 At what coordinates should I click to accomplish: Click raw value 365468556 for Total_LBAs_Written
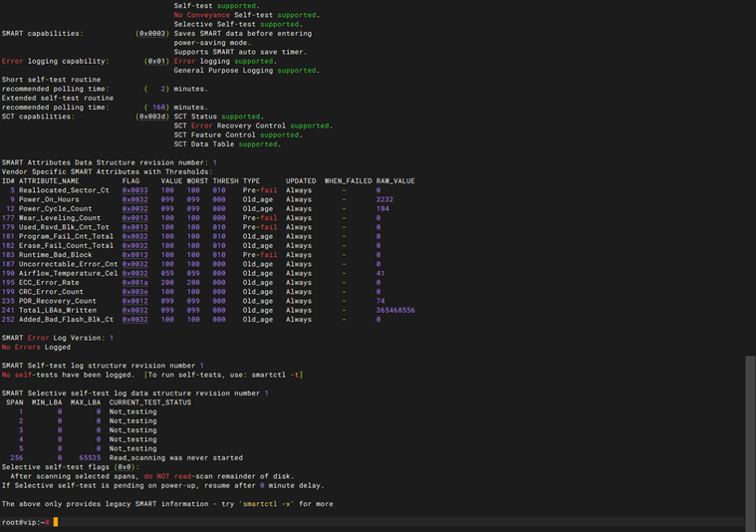[395, 310]
